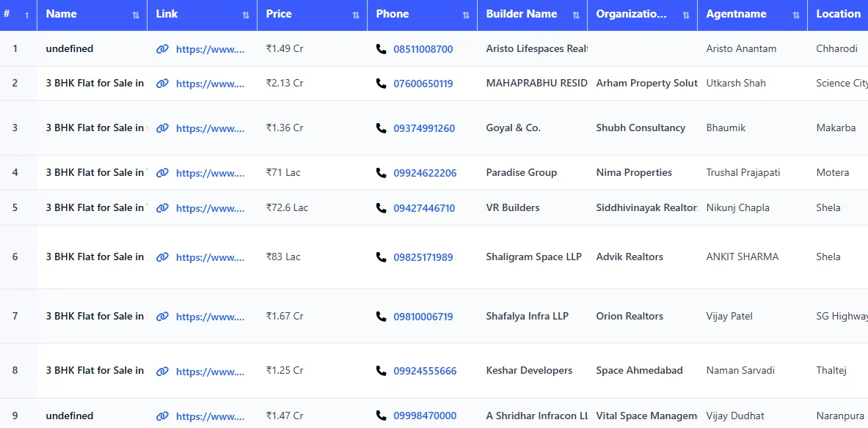Click the chain link icon in row 1
The image size is (868, 428).
pyautogui.click(x=163, y=49)
